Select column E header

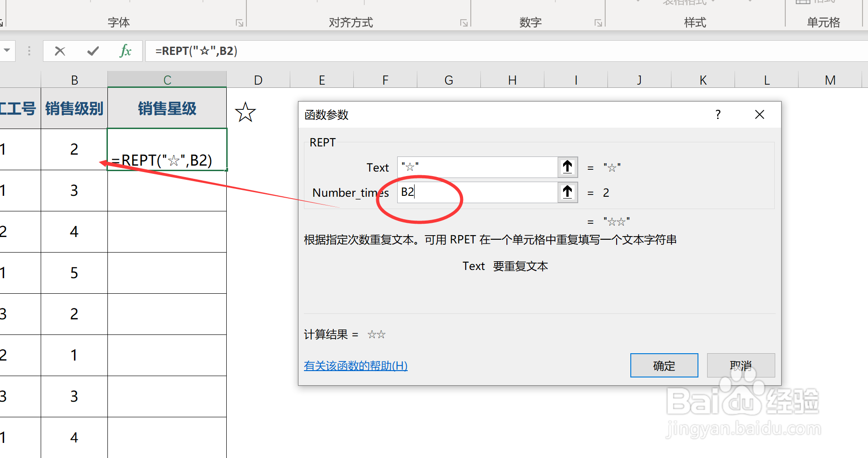[x=322, y=80]
